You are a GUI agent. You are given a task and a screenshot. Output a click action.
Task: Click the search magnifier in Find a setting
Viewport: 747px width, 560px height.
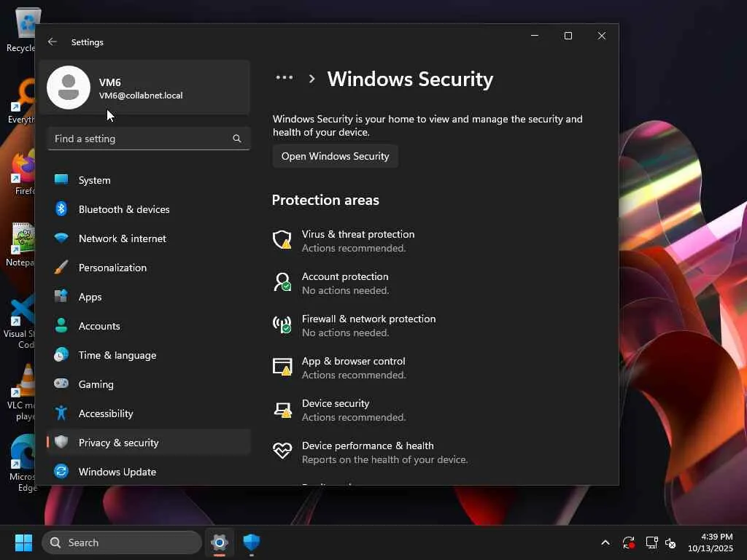(x=237, y=139)
